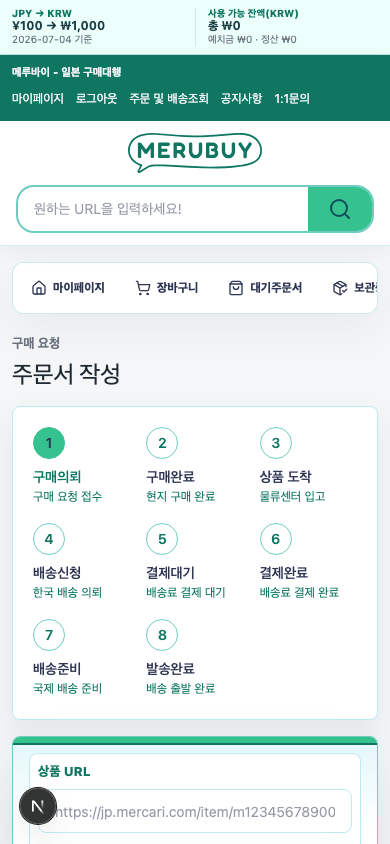
Task: Open 마이페이지 via the home icon
Action: coord(39,288)
